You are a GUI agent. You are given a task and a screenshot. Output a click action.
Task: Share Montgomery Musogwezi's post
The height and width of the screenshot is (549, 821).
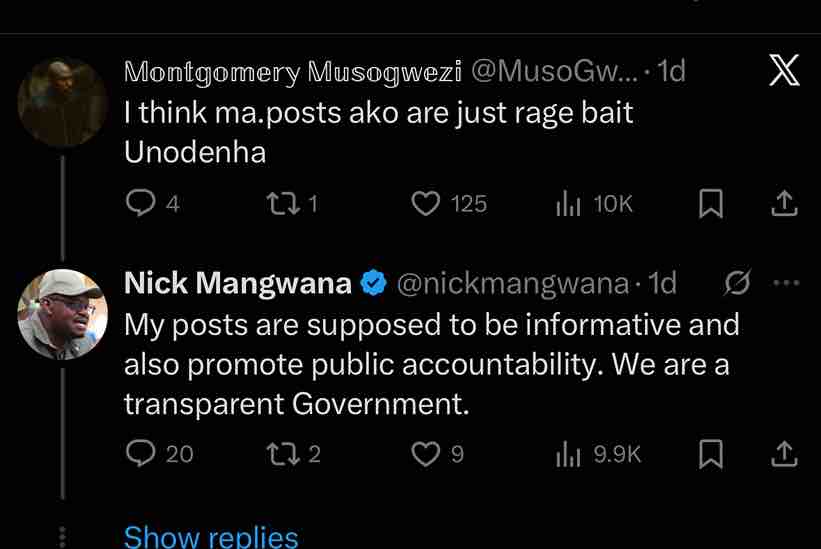[x=785, y=203]
